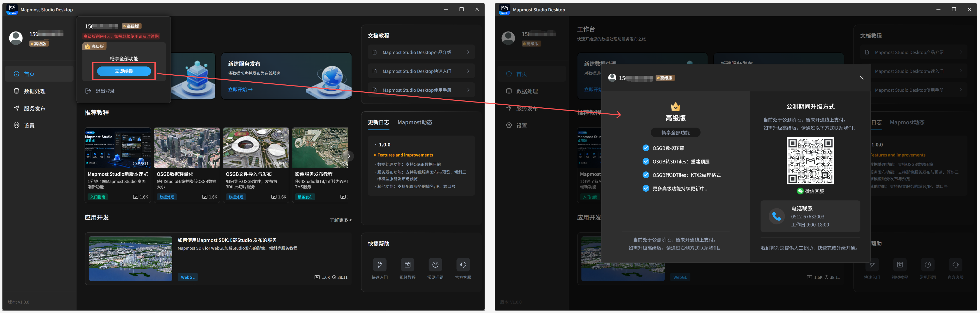The width and height of the screenshot is (980, 313).
Task: Expand the 产品介绍 doc chevron, right window
Action: [961, 52]
